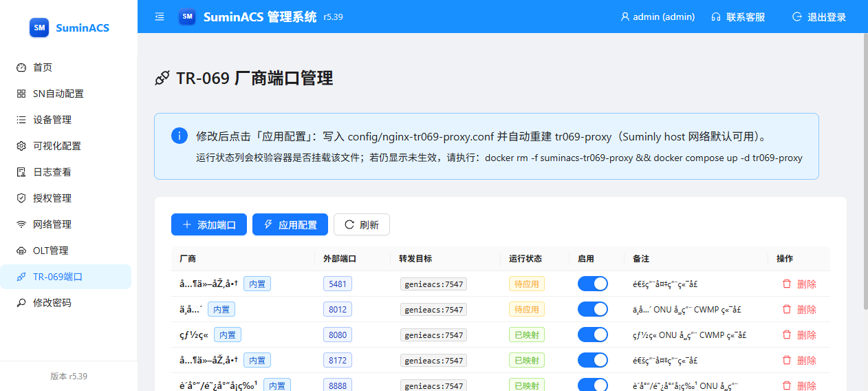Go to 授权管理 page
The width and height of the screenshot is (868, 391).
[x=65, y=198]
